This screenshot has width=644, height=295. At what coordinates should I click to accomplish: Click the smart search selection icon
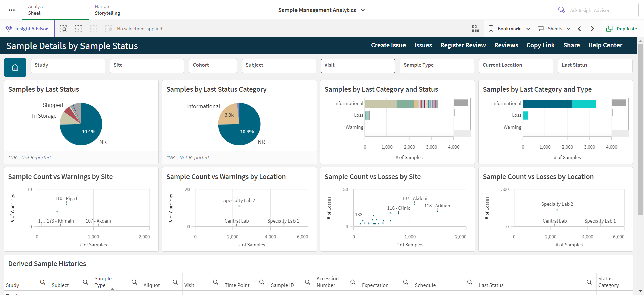pos(63,29)
